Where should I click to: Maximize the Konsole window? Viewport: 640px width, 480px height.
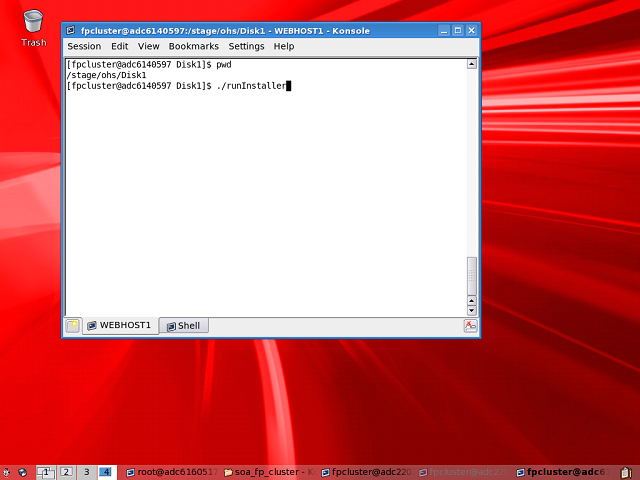(x=458, y=31)
